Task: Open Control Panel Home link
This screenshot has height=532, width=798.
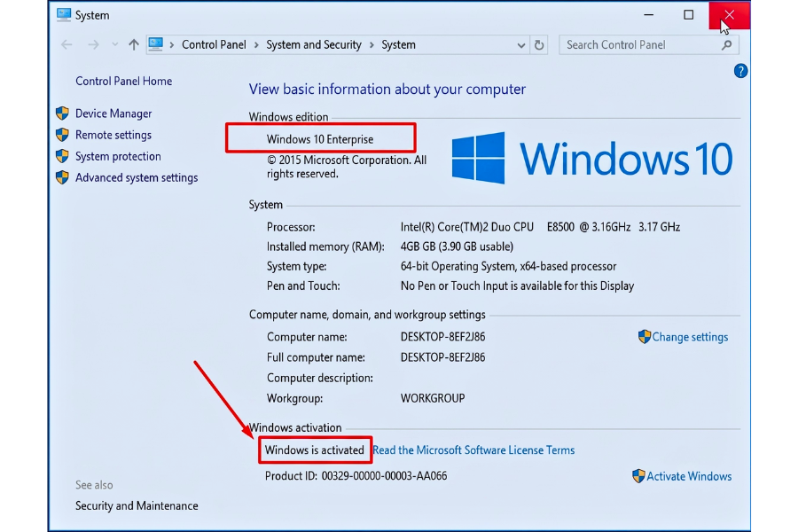Action: point(123,81)
